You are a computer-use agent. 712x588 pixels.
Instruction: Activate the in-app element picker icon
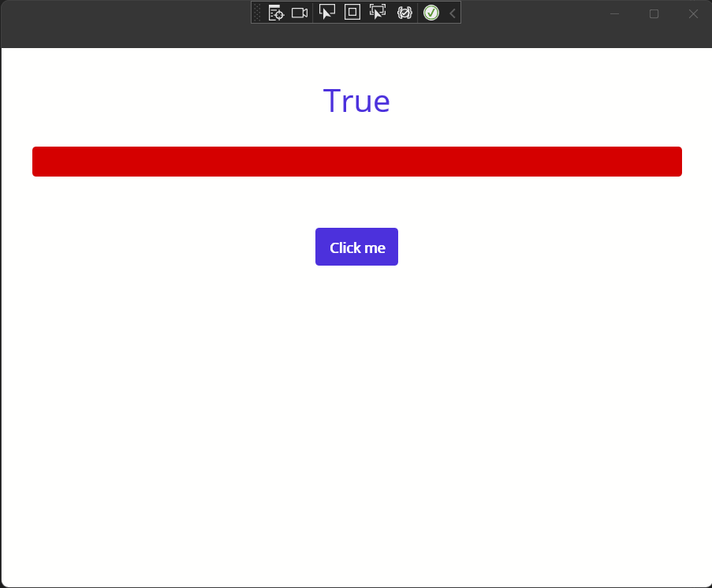(x=377, y=12)
